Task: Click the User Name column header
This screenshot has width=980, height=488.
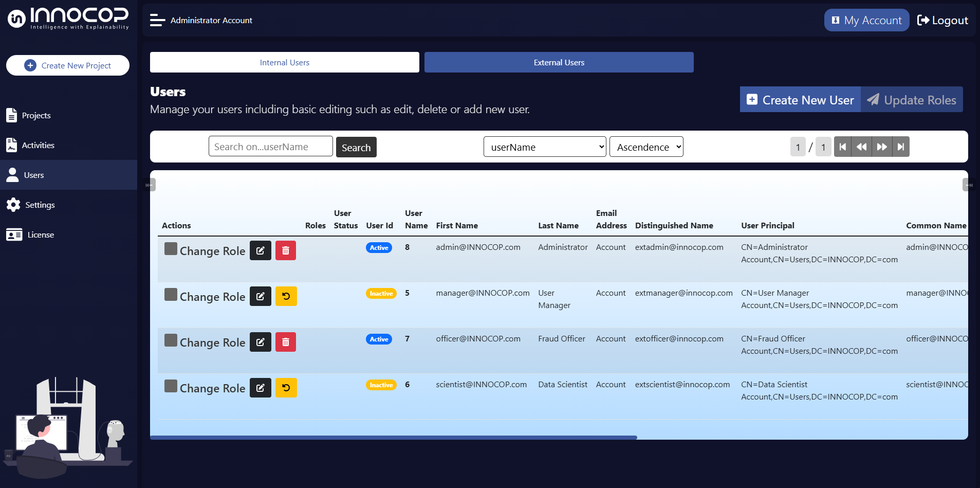Action: click(416, 220)
